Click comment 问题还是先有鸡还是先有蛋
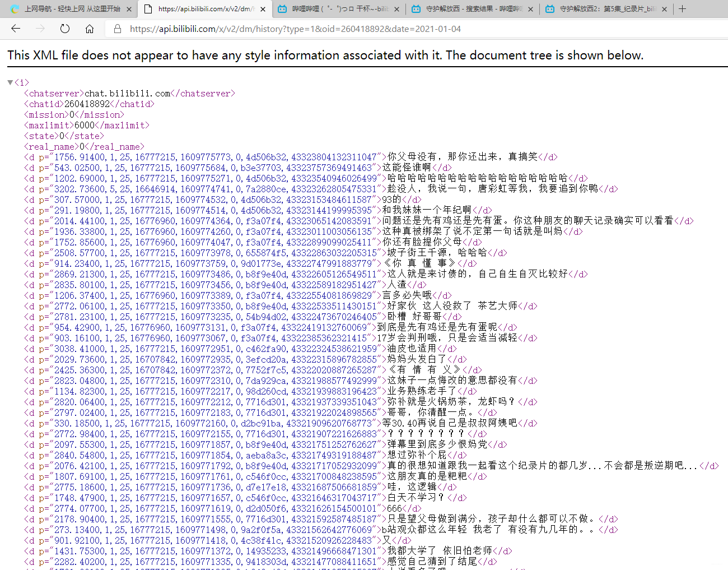This screenshot has height=570, width=728. coord(359,221)
